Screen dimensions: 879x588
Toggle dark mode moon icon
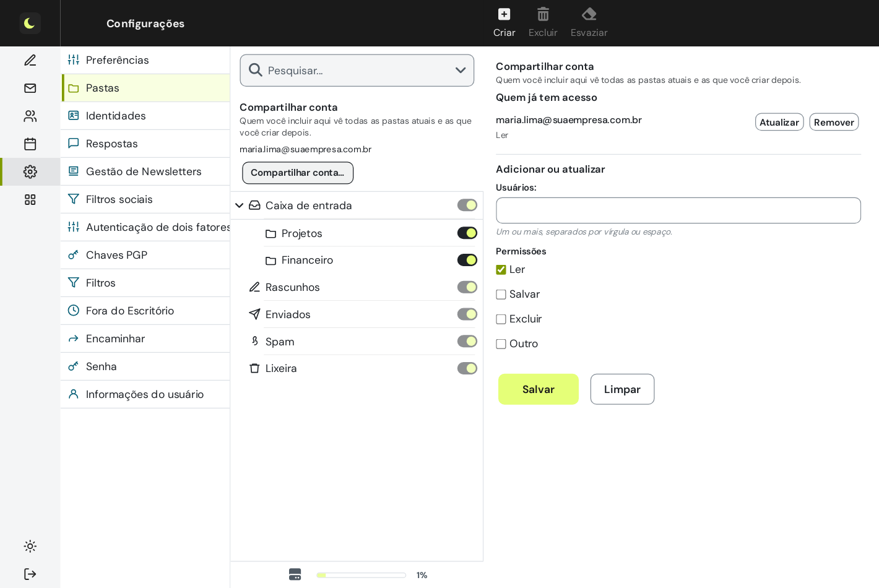(x=30, y=23)
